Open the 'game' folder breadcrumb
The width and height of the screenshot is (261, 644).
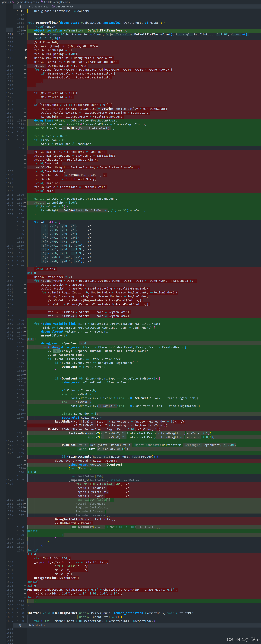5,2
